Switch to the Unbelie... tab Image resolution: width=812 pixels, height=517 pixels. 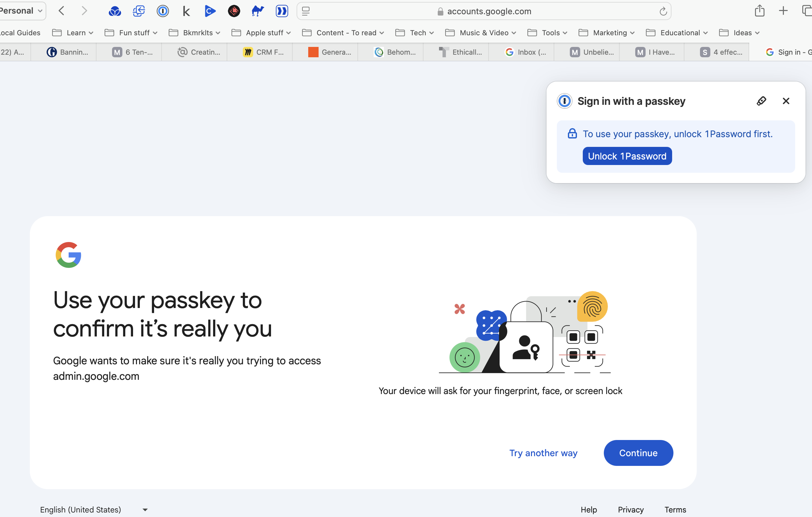587,52
